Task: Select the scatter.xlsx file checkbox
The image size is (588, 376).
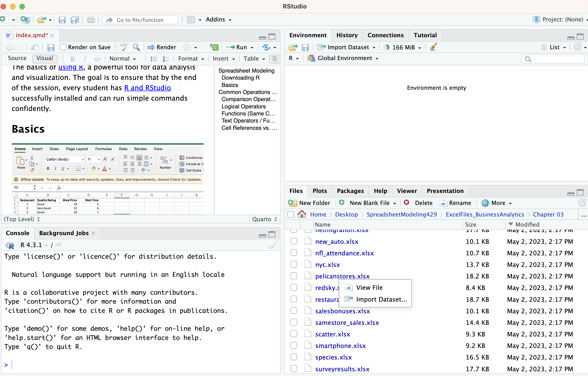Action: click(294, 334)
